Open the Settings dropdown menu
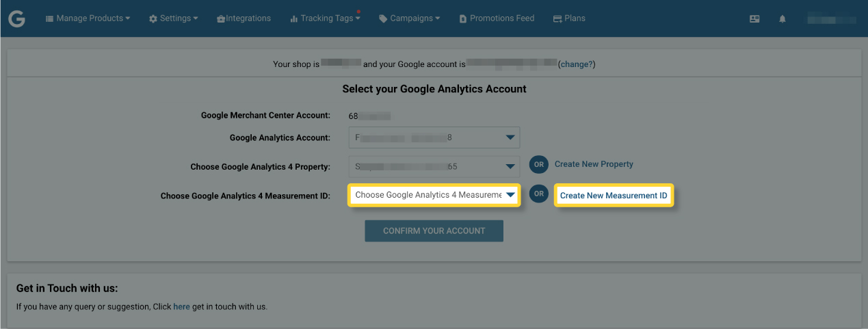The height and width of the screenshot is (329, 868). (x=174, y=18)
